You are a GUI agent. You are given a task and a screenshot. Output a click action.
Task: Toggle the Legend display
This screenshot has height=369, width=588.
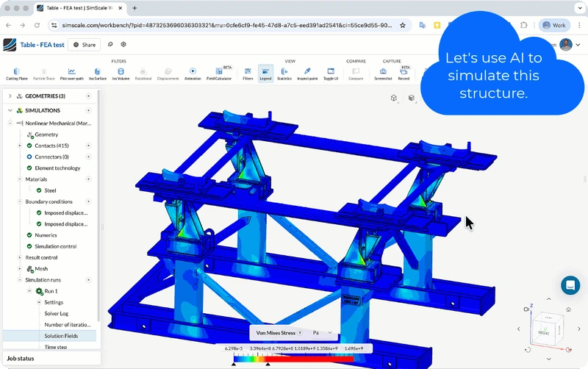(265, 74)
